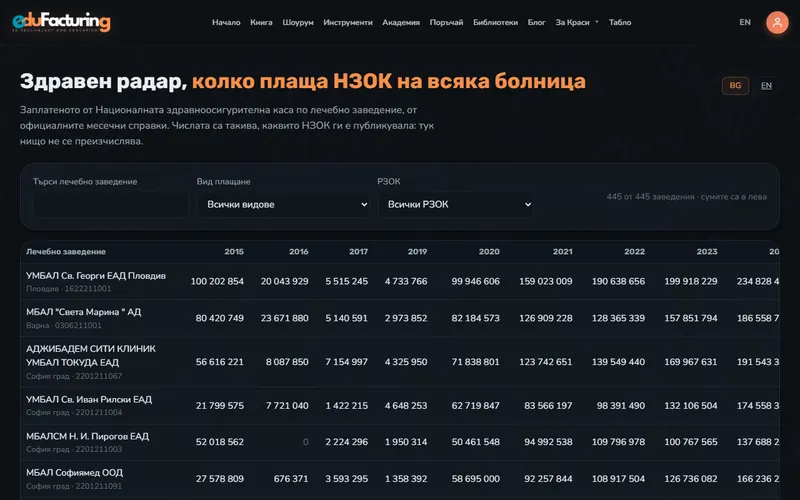Click the 2020 column header
800x500 pixels.
pos(489,252)
